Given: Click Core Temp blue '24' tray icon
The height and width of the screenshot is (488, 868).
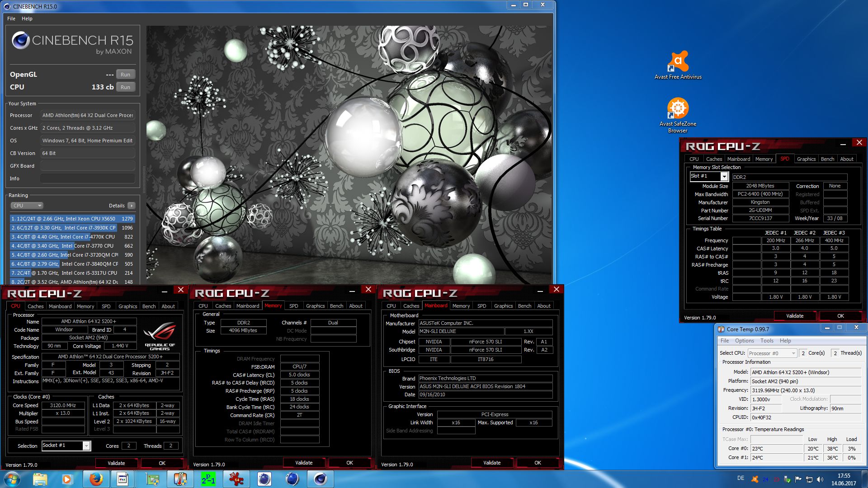Looking at the screenshot, I should click(x=765, y=479).
